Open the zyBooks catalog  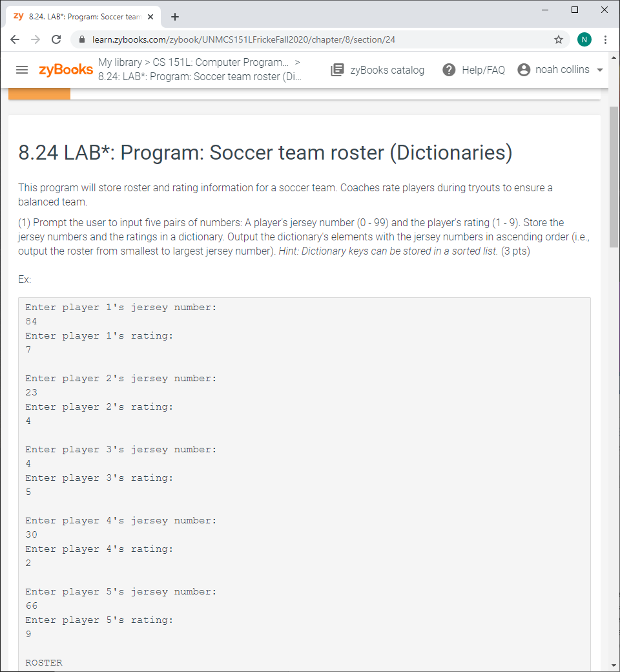click(x=377, y=70)
